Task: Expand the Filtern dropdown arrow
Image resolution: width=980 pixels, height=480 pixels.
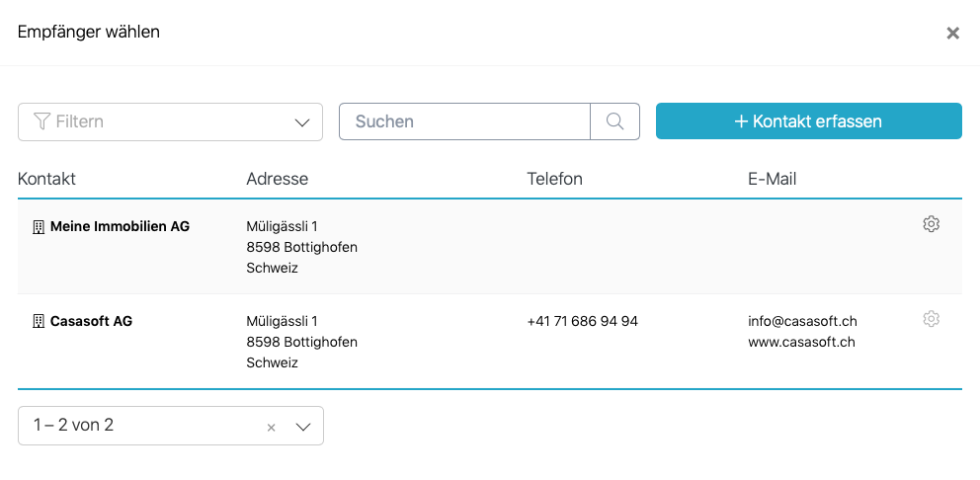Action: coord(302,122)
